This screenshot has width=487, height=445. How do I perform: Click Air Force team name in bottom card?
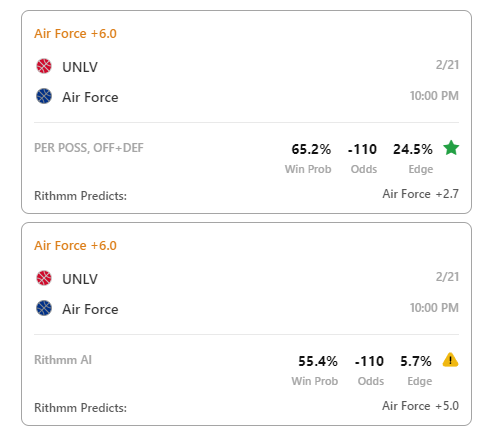[90, 309]
